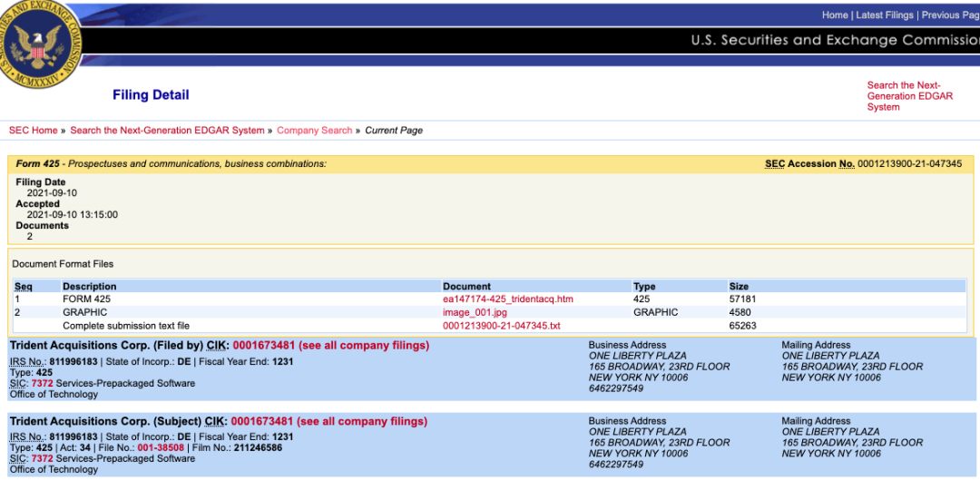Click the Filed by Business Address label
980x481 pixels.
click(x=628, y=345)
